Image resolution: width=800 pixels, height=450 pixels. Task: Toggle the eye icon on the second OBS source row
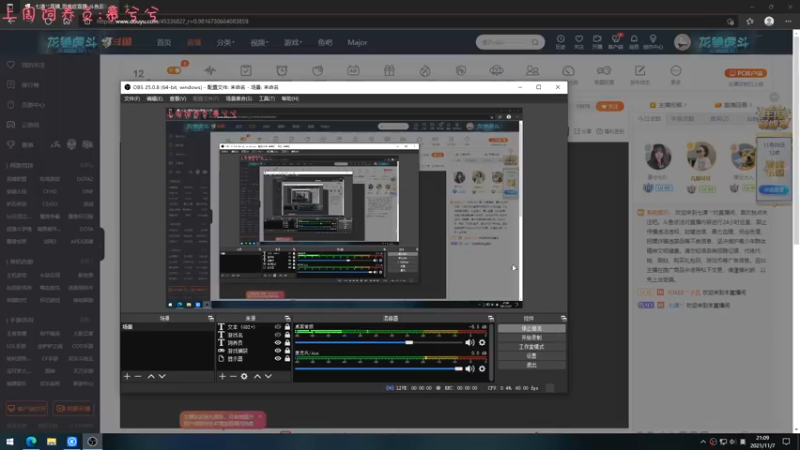click(x=278, y=335)
